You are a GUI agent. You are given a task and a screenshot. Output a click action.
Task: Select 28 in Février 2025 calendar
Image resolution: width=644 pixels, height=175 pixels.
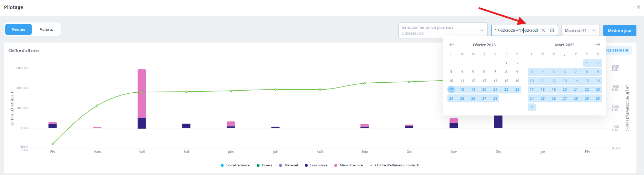(x=495, y=99)
